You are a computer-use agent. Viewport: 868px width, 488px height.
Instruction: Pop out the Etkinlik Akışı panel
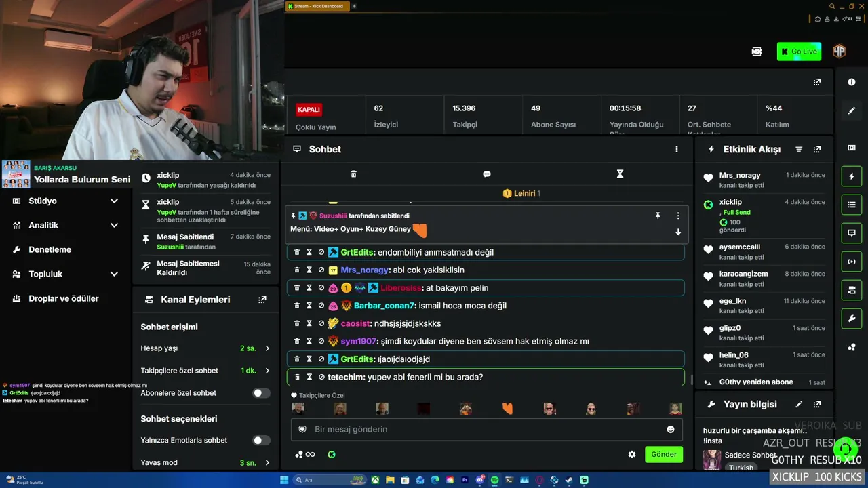pyautogui.click(x=817, y=149)
